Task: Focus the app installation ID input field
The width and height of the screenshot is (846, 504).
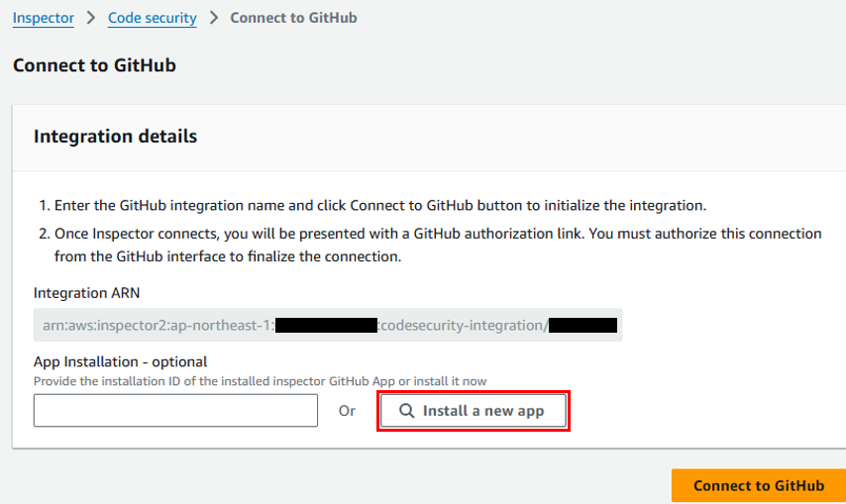Action: coord(175,411)
